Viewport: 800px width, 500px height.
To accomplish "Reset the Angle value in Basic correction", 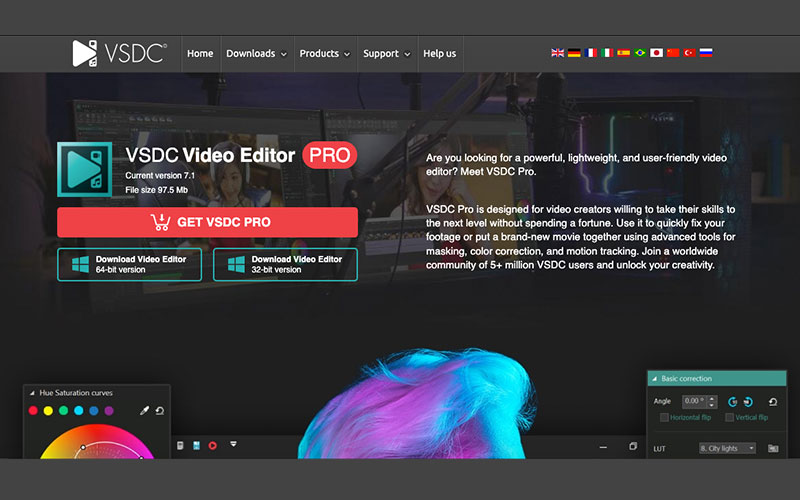I will point(773,402).
